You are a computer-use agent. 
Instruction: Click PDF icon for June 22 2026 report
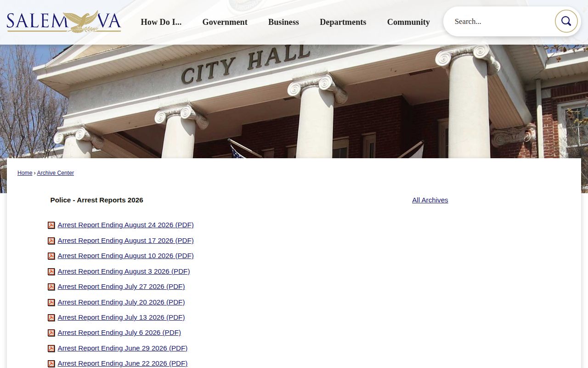(51, 364)
